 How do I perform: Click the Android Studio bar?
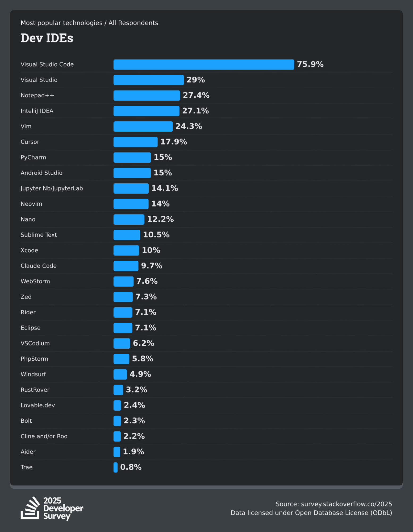(132, 173)
